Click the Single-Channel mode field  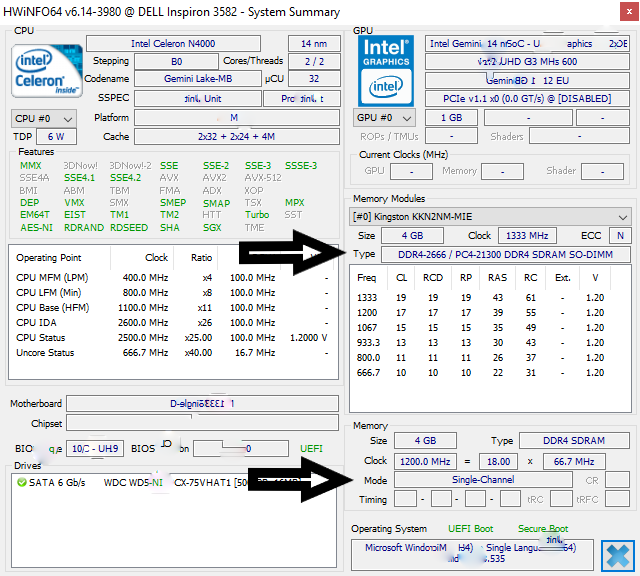pos(483,480)
